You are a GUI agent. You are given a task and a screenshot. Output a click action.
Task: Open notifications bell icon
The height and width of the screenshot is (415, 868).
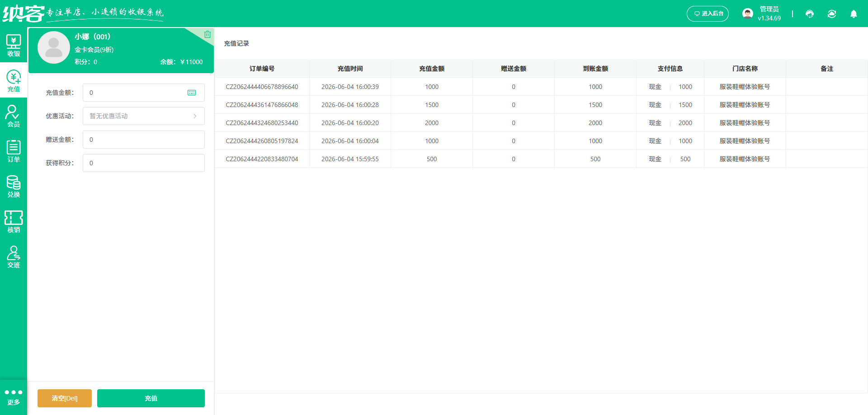pos(854,14)
